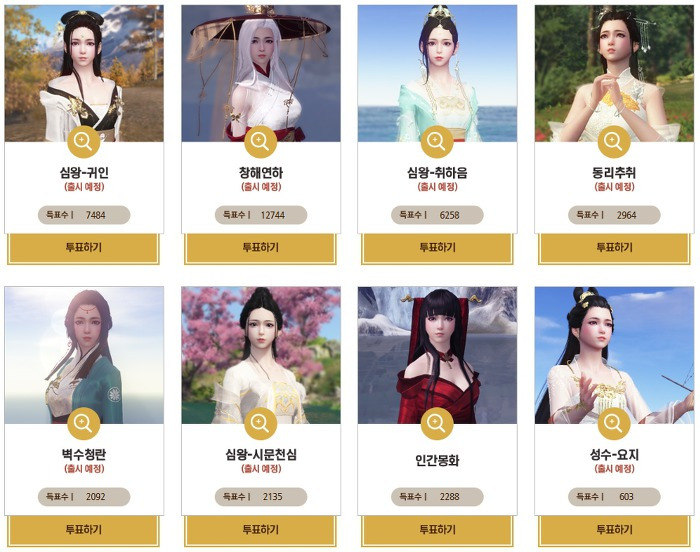Enlarge the 성수-요지 preview with magnifier

[614, 423]
